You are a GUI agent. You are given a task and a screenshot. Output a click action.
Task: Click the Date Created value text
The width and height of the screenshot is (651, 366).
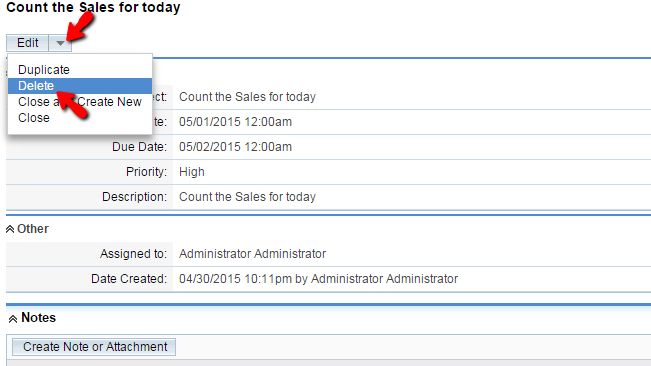click(318, 279)
